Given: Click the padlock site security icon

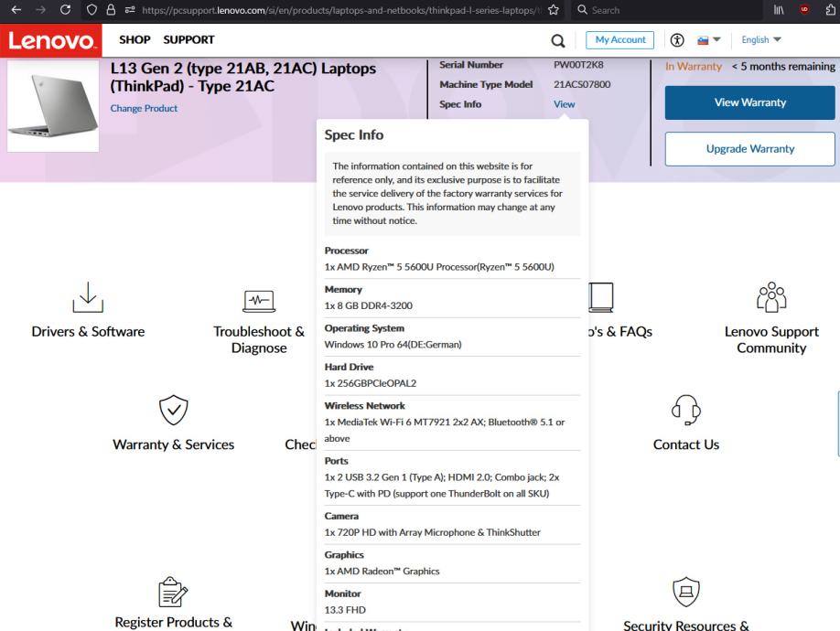Looking at the screenshot, I should pos(111,10).
